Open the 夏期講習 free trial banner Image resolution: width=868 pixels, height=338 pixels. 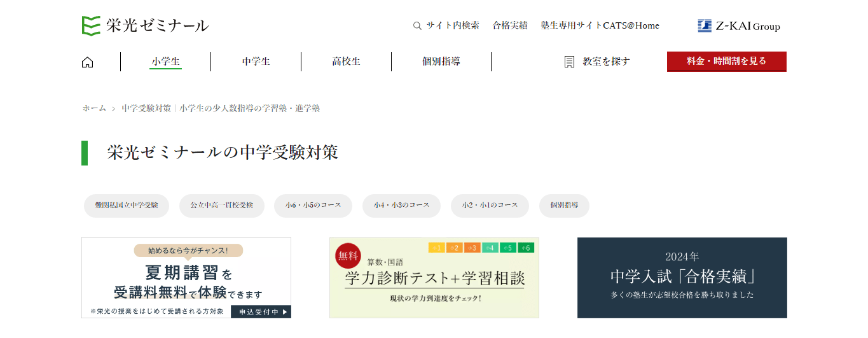pyautogui.click(x=186, y=278)
